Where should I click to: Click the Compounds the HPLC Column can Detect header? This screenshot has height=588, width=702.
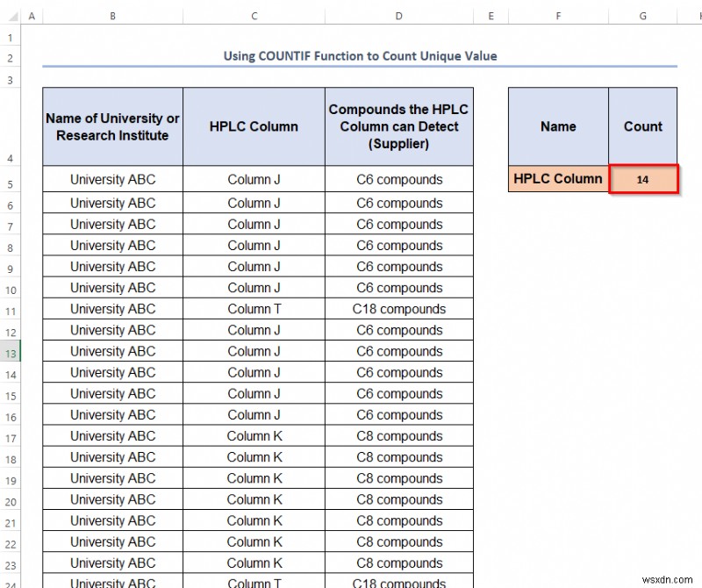coord(398,126)
